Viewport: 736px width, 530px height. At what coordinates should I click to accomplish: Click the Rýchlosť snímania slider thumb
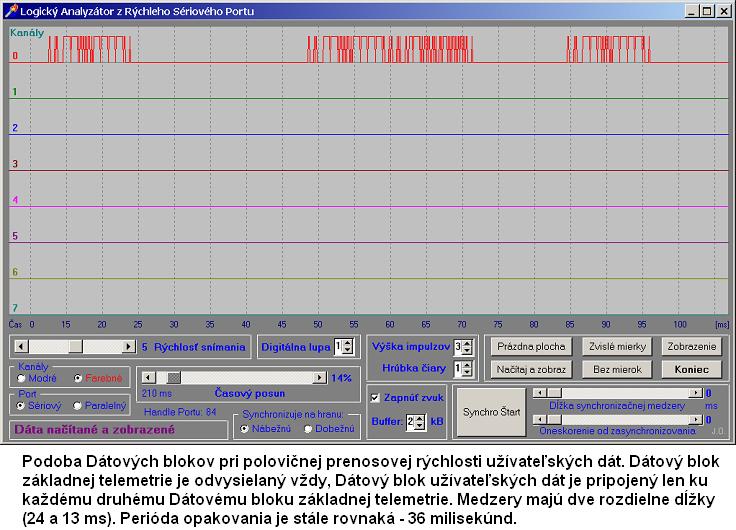click(76, 347)
